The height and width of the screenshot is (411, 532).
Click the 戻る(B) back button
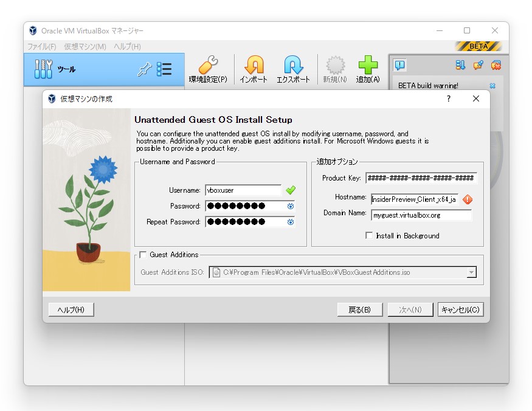point(360,309)
